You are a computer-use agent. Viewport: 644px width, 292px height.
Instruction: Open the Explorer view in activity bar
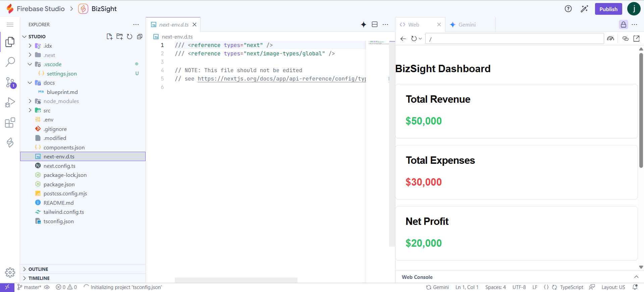tap(10, 42)
